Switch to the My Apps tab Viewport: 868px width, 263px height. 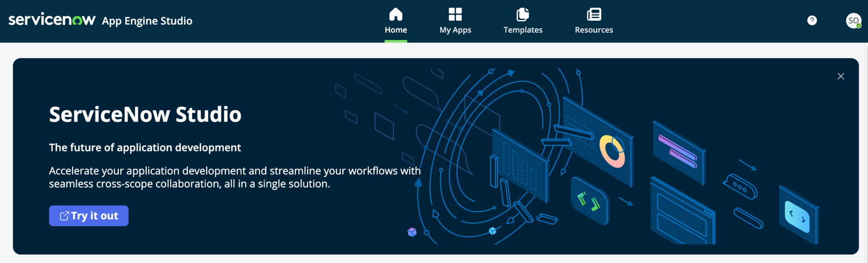(x=455, y=21)
